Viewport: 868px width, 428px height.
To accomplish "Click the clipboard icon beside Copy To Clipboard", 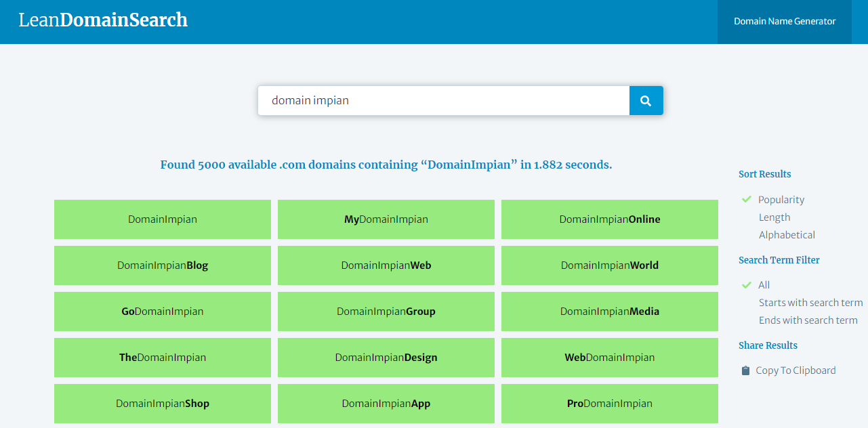I will (x=745, y=370).
